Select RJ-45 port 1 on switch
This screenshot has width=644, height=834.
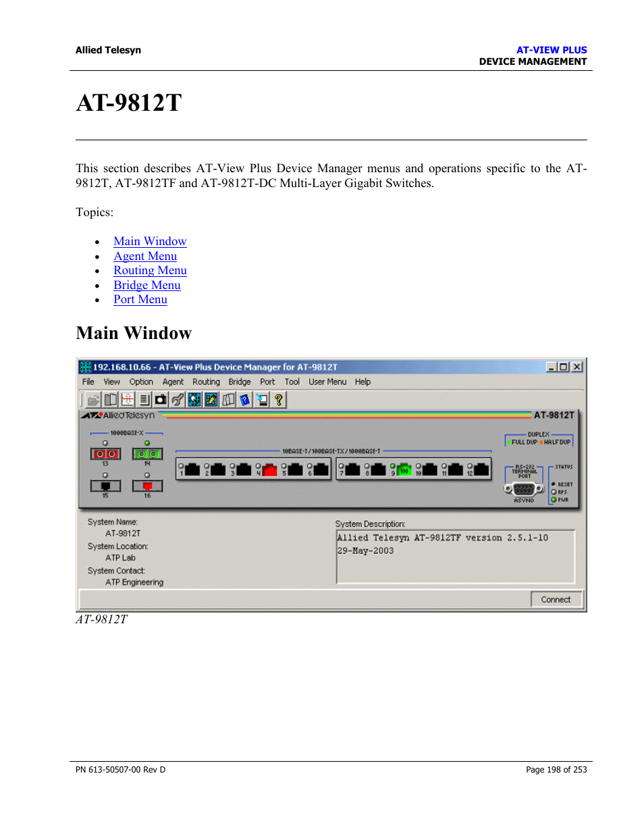192,469
